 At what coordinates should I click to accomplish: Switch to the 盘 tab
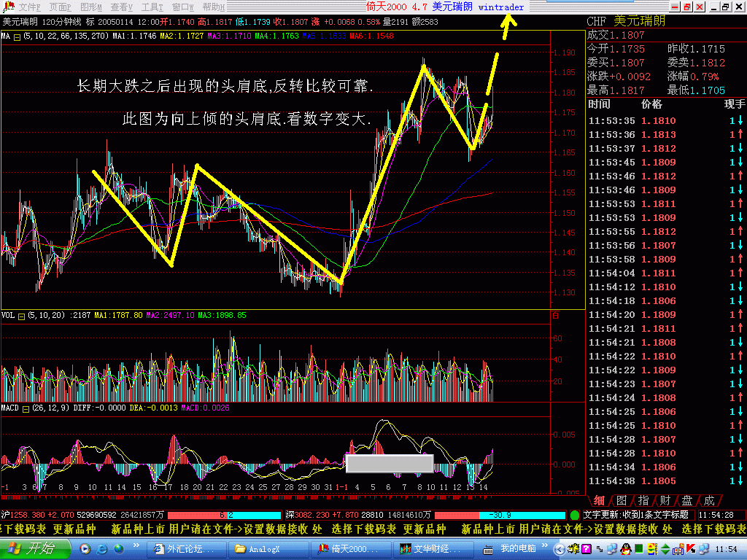687,500
